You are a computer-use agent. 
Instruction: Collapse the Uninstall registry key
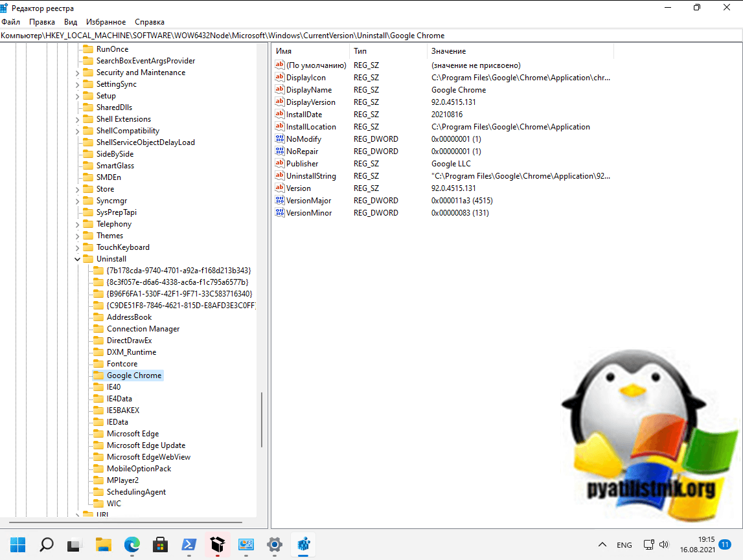pos(78,259)
